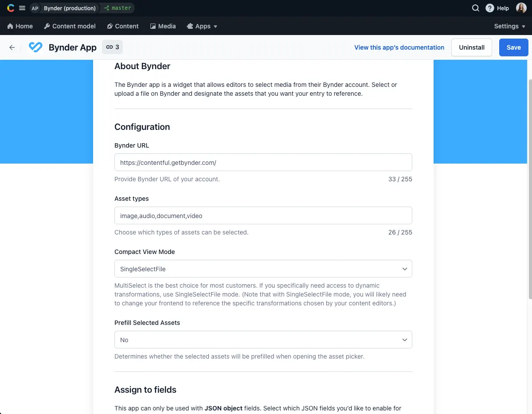
Task: Focus the Asset types input field
Action: click(263, 215)
